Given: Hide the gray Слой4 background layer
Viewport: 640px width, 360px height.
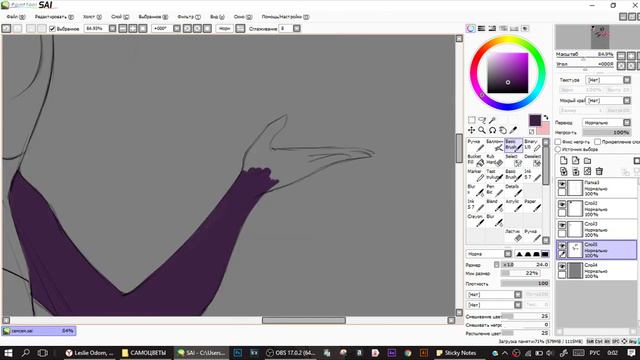Looking at the screenshot, I should (562, 267).
